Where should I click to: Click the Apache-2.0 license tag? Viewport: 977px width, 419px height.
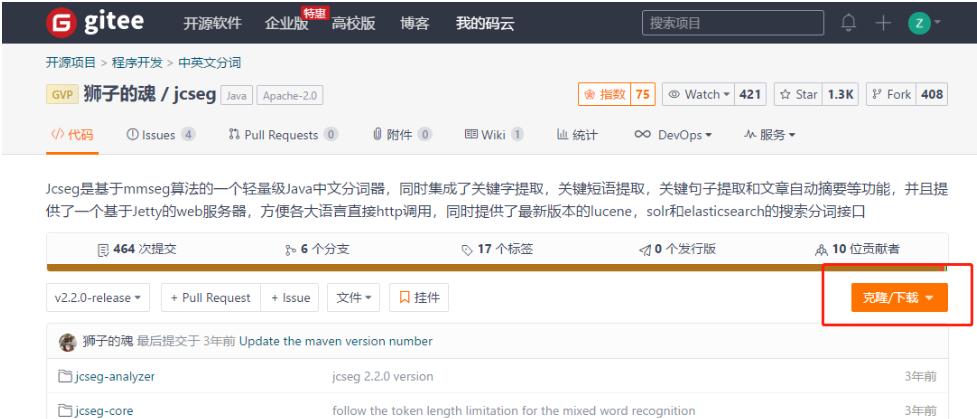[x=290, y=95]
